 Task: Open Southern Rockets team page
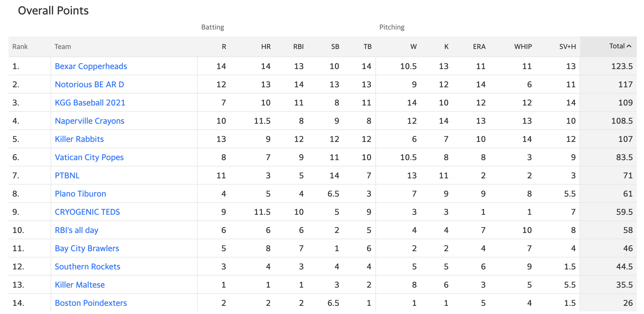pos(88,267)
